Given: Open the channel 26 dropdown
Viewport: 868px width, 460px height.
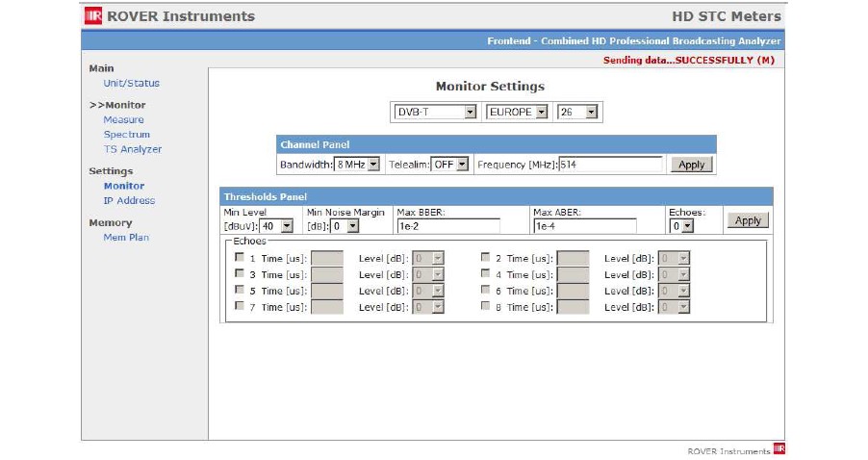Looking at the screenshot, I should point(577,112).
